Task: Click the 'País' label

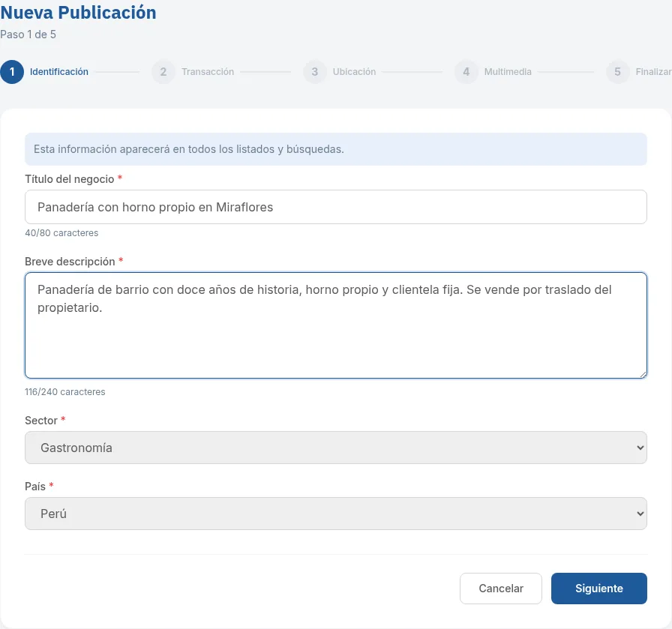Action: pos(35,487)
